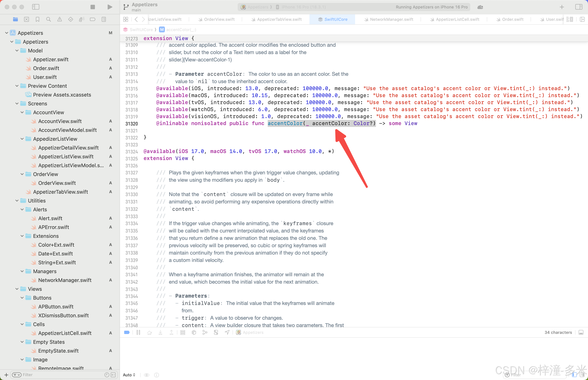Image resolution: width=588 pixels, height=380 pixels.
Task: Toggle the left navigator sidebar
Action: (x=36, y=7)
